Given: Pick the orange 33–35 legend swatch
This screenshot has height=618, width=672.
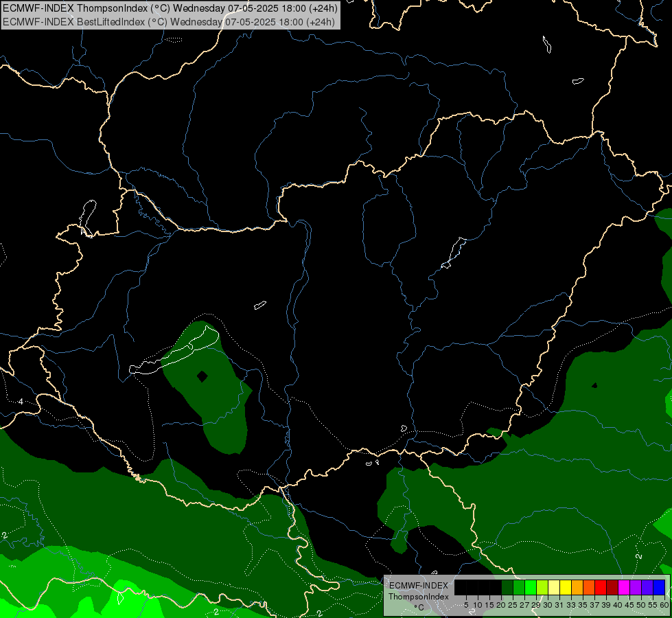Looking at the screenshot, I should pos(577,587).
